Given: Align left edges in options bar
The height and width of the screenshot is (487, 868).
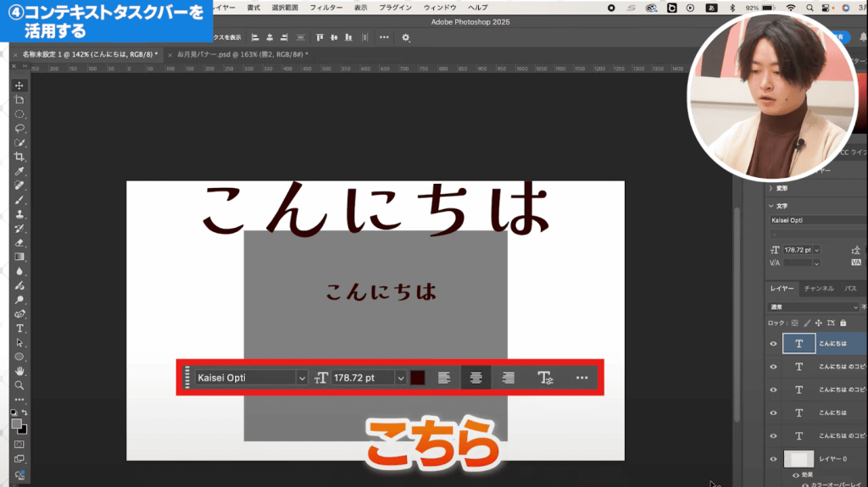Looking at the screenshot, I should tap(255, 37).
